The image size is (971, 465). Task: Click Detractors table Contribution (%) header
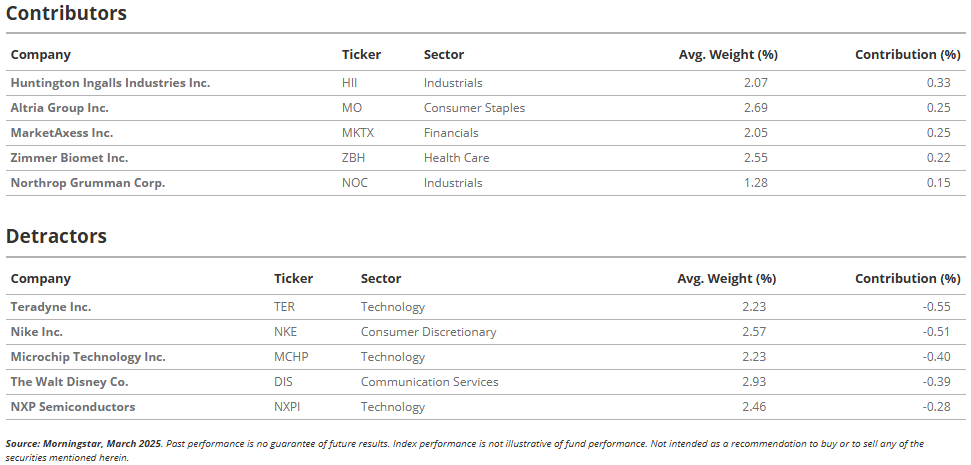coord(908,279)
